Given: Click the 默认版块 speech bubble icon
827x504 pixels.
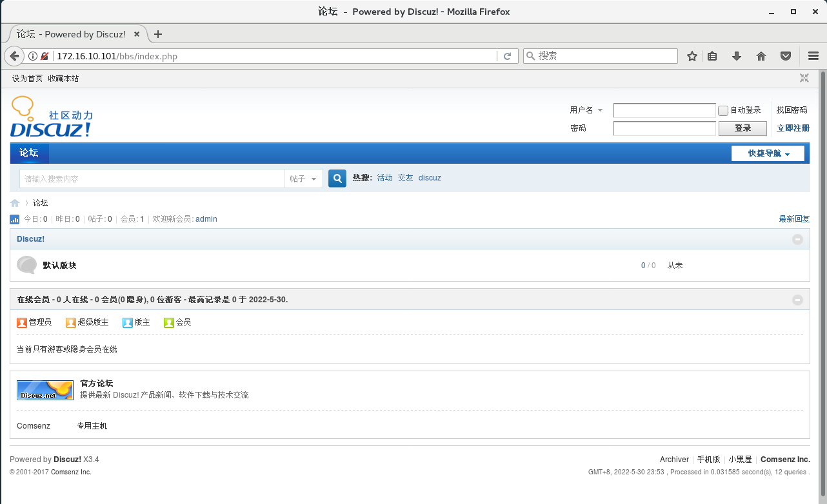Looking at the screenshot, I should (27, 265).
